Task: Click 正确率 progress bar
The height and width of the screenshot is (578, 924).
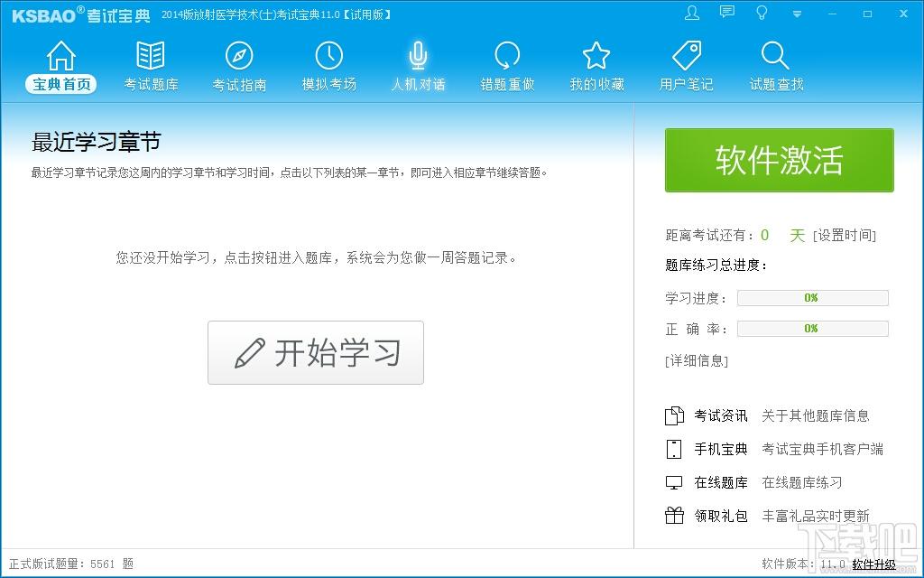Action: 813,329
